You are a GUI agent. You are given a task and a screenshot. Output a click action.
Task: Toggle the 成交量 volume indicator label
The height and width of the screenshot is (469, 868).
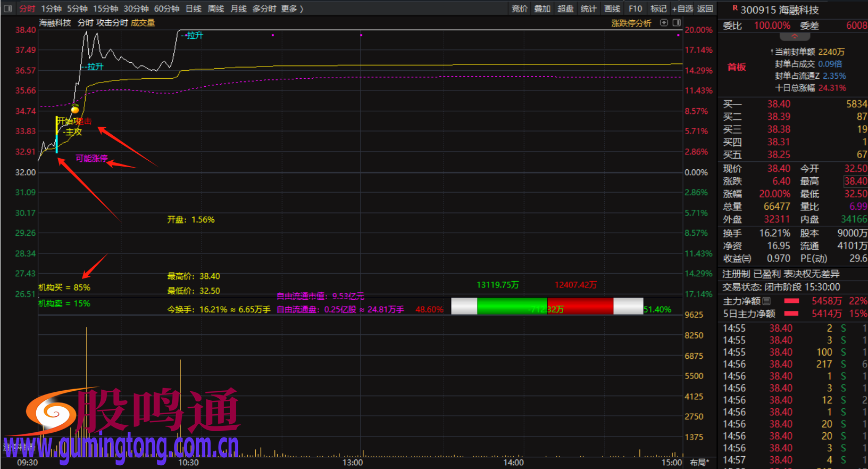point(143,23)
